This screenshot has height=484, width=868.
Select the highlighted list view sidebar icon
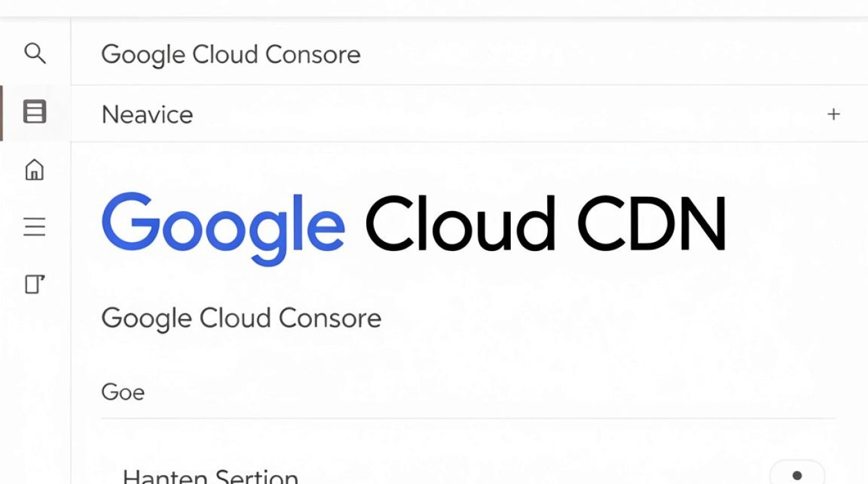point(35,112)
